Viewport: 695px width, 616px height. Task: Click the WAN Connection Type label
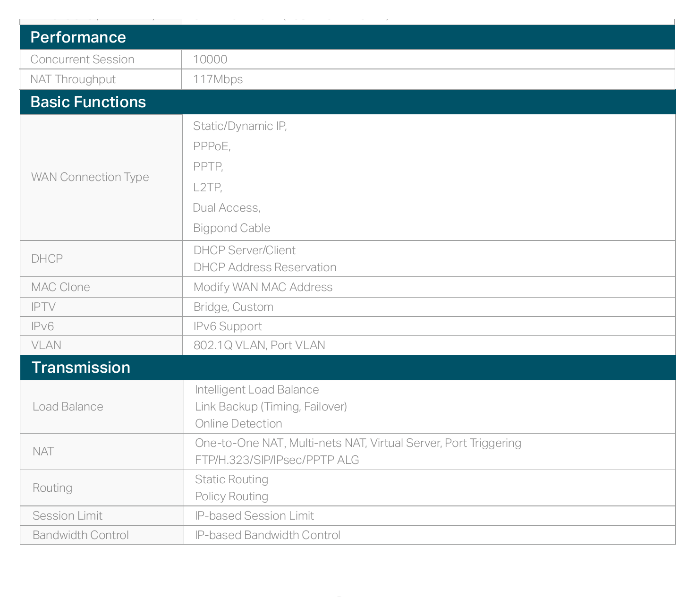[90, 177]
